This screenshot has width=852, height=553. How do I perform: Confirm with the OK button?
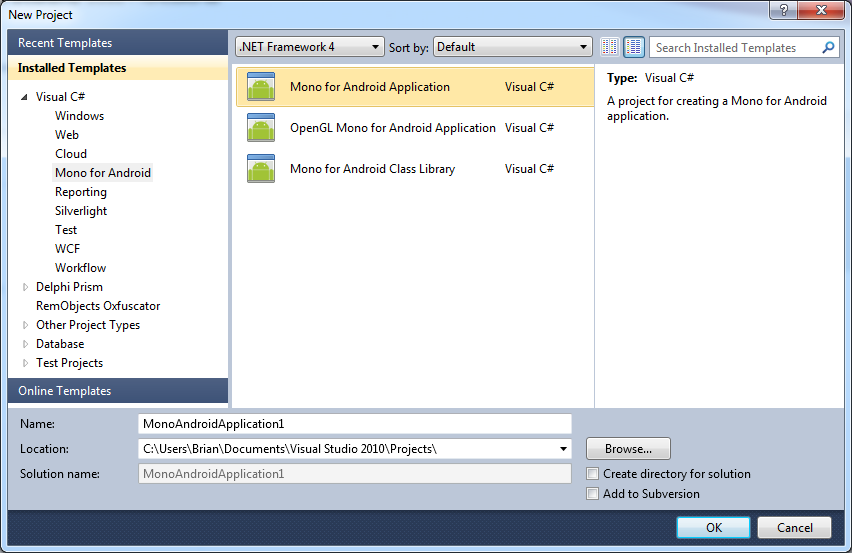pos(713,527)
